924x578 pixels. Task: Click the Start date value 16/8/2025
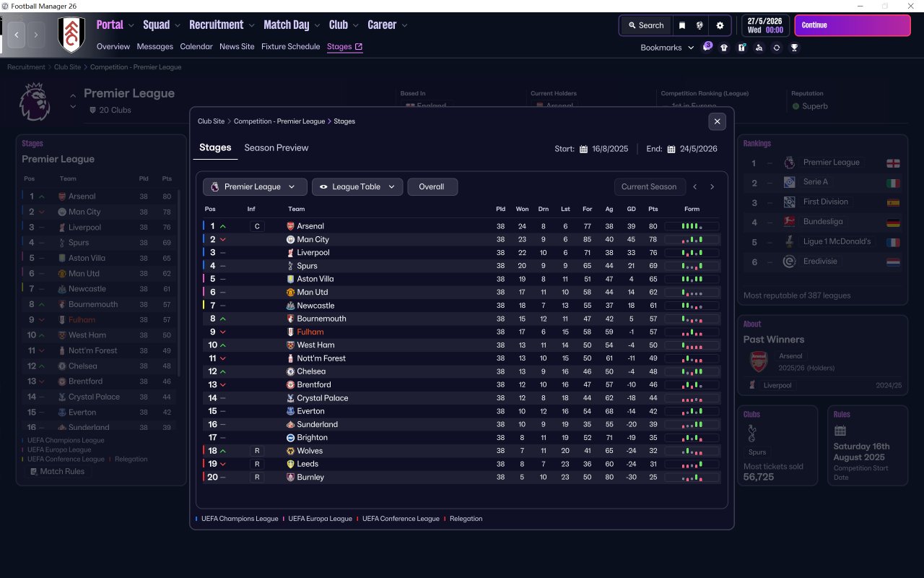610,150
